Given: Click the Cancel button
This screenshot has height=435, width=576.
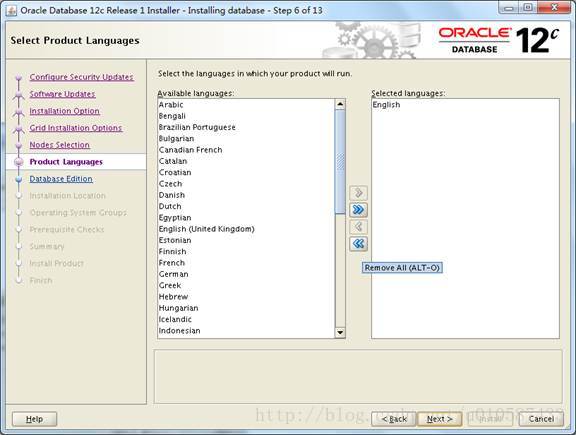Looking at the screenshot, I should coord(541,419).
